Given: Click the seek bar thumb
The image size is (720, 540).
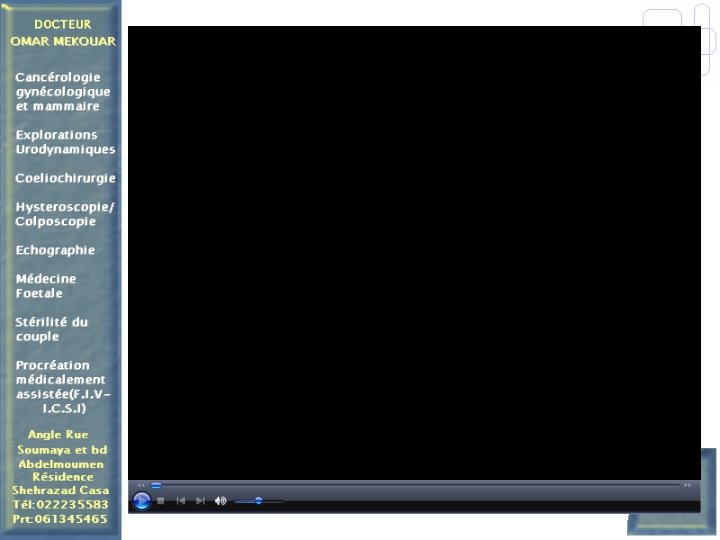Looking at the screenshot, I should coord(156,485).
